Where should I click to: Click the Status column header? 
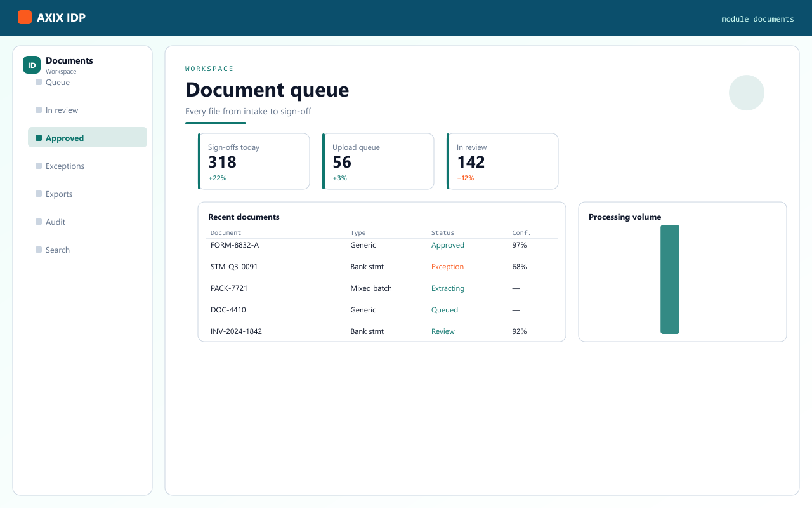[x=443, y=233]
